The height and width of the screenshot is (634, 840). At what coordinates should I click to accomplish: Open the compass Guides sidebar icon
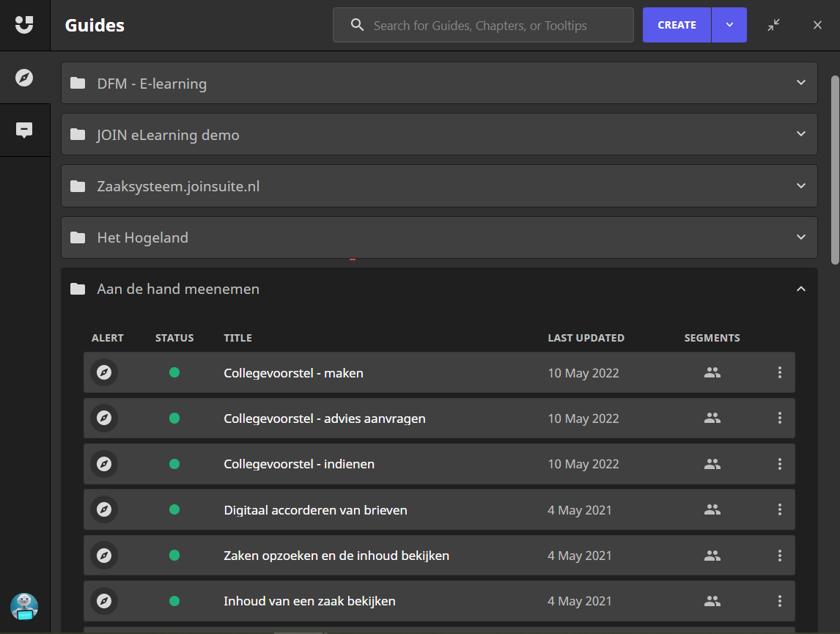[x=24, y=78]
